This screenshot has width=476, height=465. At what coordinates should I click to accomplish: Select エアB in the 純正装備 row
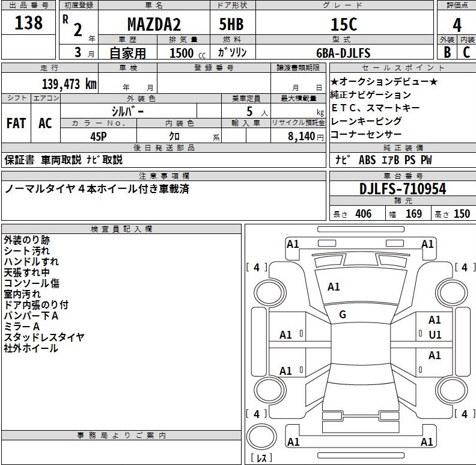(390, 160)
